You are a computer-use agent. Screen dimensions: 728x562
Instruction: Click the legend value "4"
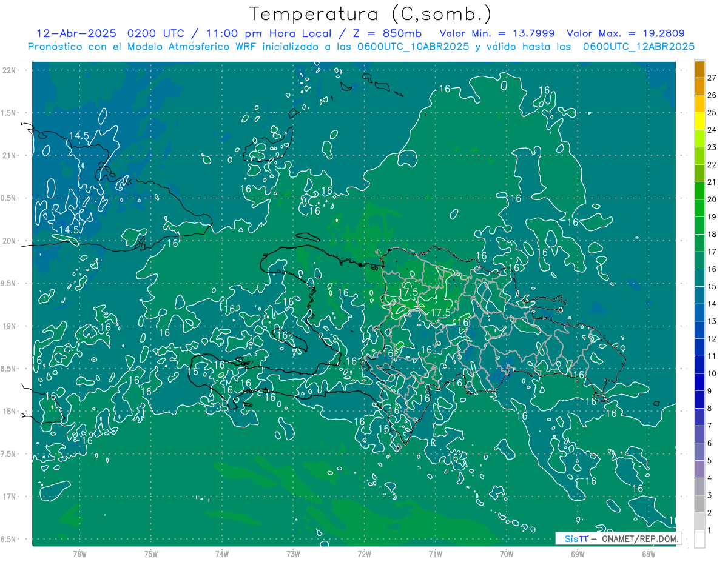click(710, 478)
